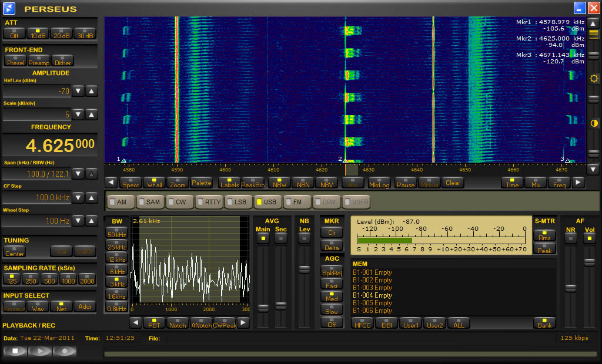Click the Pause button

point(406,183)
